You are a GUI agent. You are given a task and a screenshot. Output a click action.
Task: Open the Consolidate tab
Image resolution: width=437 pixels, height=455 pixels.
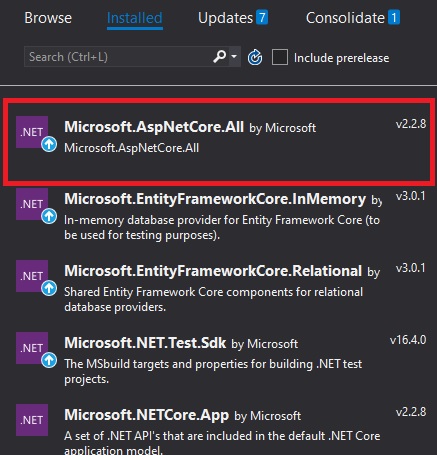tap(353, 18)
